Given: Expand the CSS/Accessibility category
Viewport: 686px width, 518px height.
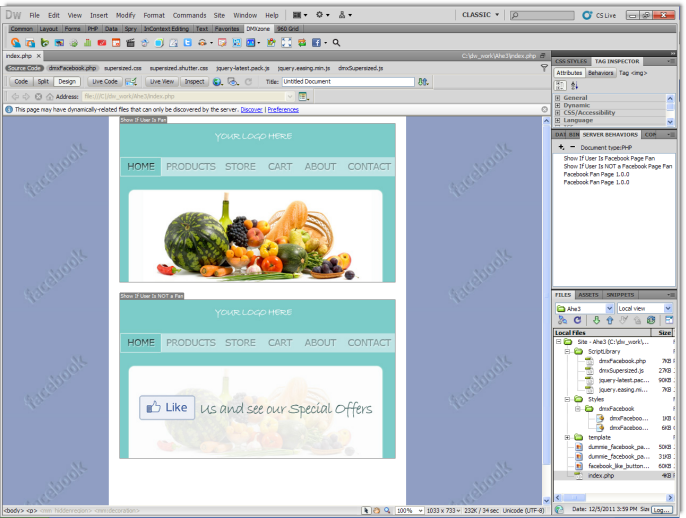Looking at the screenshot, I should pyautogui.click(x=558, y=112).
